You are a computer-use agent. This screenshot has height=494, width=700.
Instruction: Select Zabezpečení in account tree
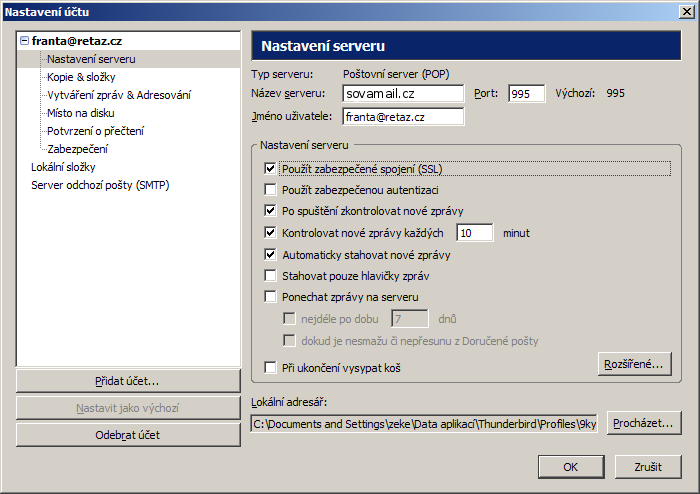77,149
